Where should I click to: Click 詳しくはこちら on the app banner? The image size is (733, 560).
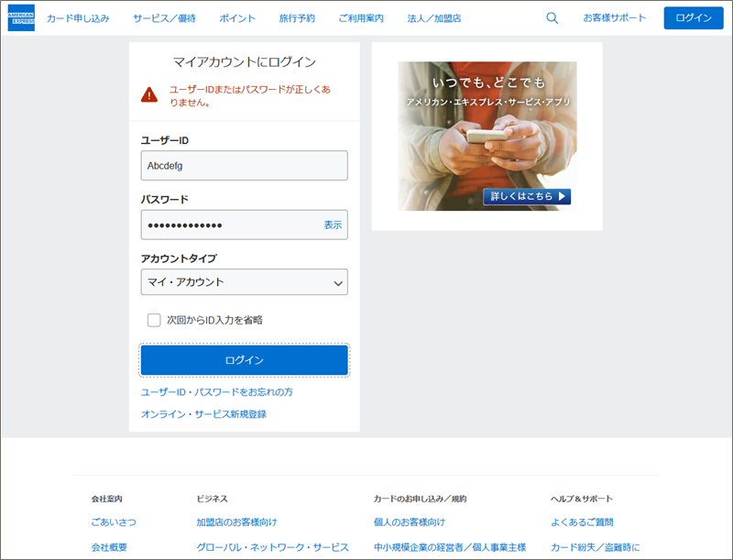pyautogui.click(x=527, y=196)
